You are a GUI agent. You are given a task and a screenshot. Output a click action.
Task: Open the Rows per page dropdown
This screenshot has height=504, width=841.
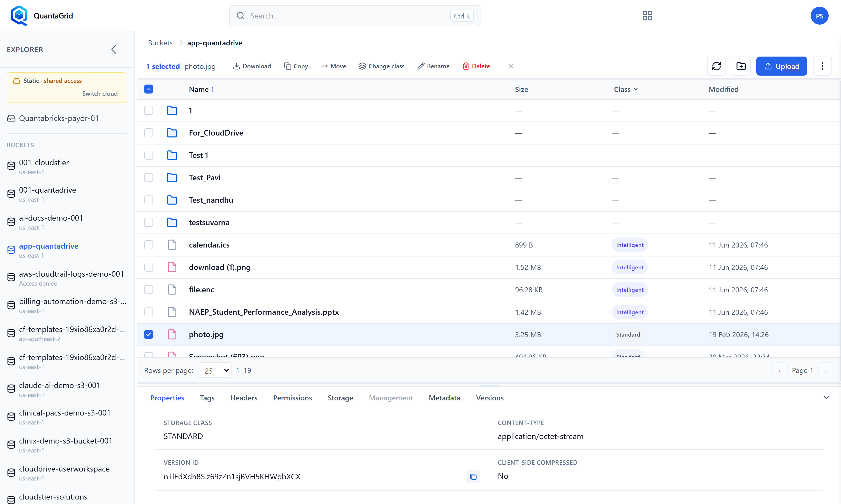pyautogui.click(x=214, y=370)
